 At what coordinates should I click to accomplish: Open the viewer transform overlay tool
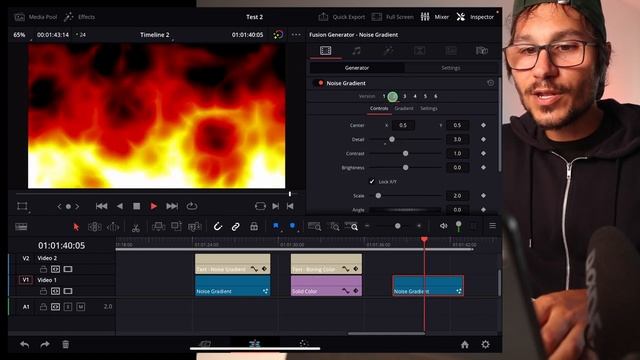(x=22, y=206)
